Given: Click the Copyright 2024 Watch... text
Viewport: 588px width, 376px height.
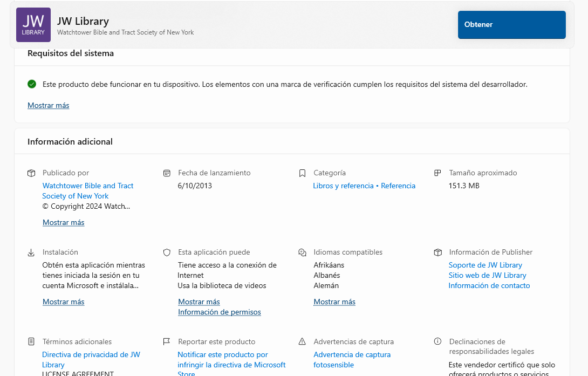Looking at the screenshot, I should point(86,206).
